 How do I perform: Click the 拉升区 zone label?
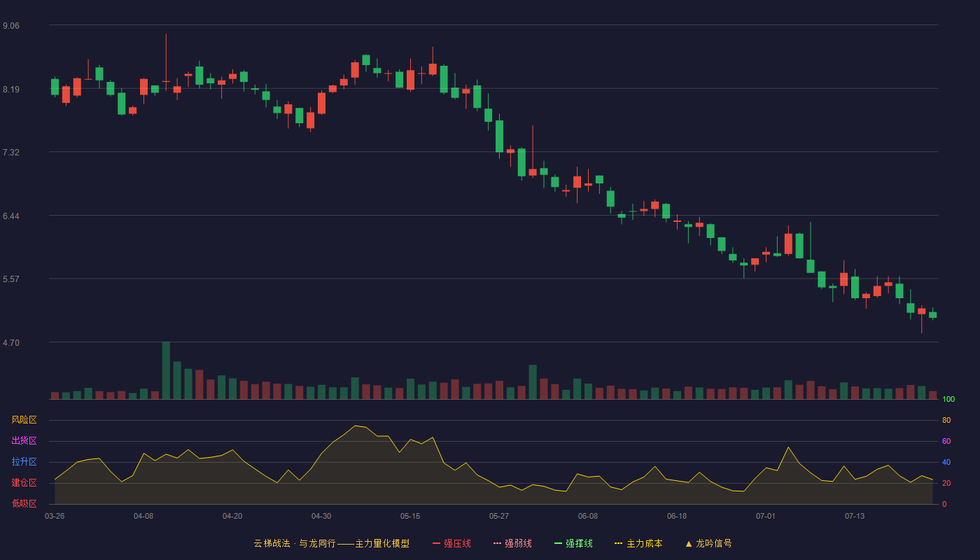[x=24, y=462]
